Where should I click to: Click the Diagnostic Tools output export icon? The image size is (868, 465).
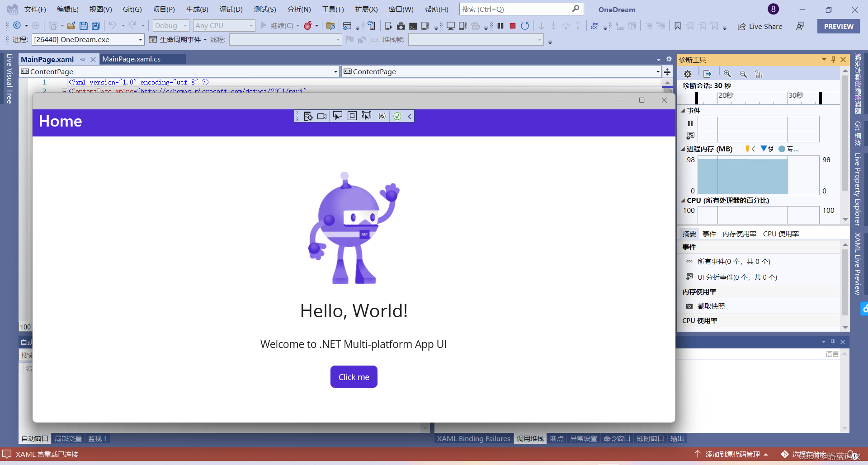pyautogui.click(x=708, y=74)
